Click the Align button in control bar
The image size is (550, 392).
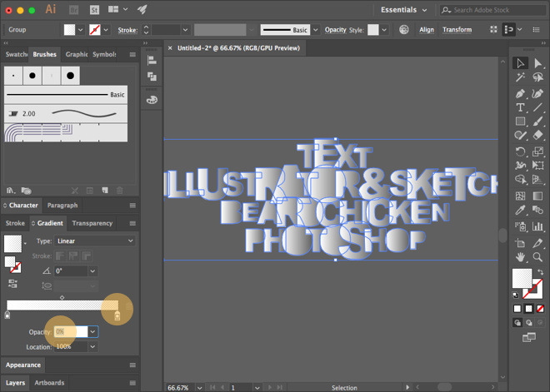coord(427,30)
